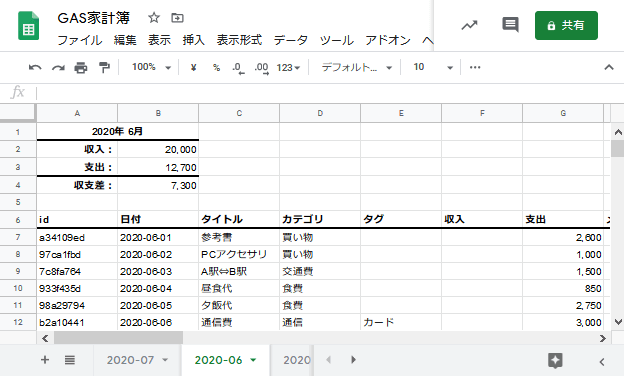Open the comments history icon
Viewport: 624px width, 376px height.
[510, 25]
